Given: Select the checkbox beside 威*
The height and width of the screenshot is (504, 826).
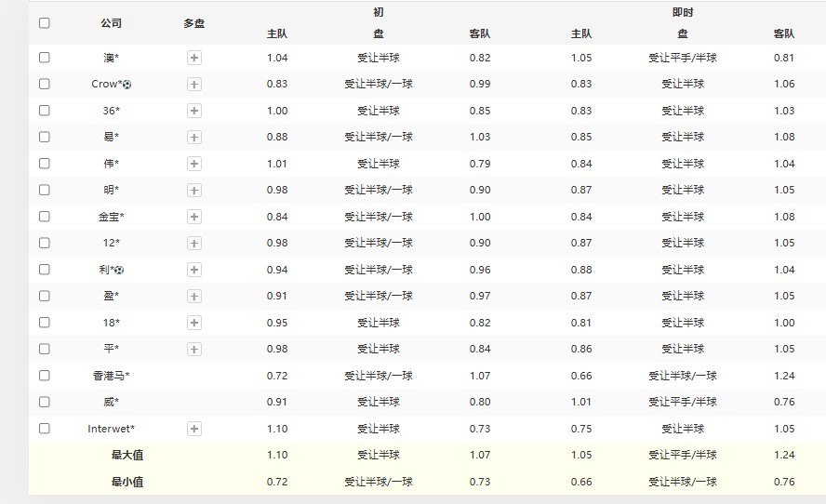Looking at the screenshot, I should click(x=45, y=402).
